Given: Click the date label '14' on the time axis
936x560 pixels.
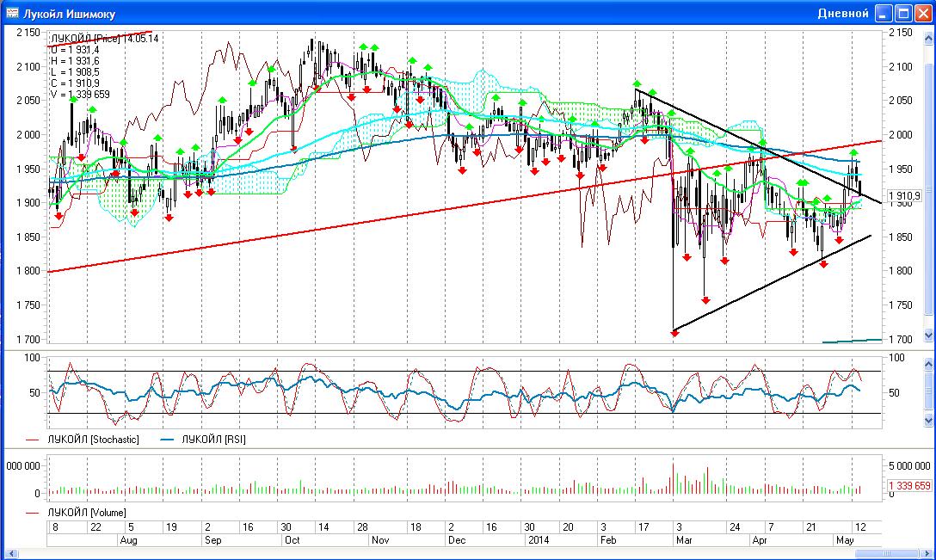Looking at the screenshot, I should click(323, 527).
